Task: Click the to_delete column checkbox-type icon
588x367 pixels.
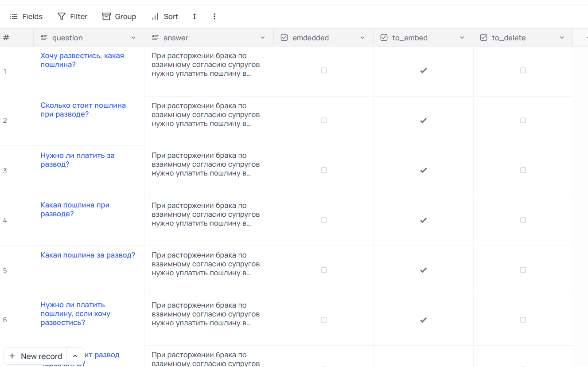Action: [484, 38]
